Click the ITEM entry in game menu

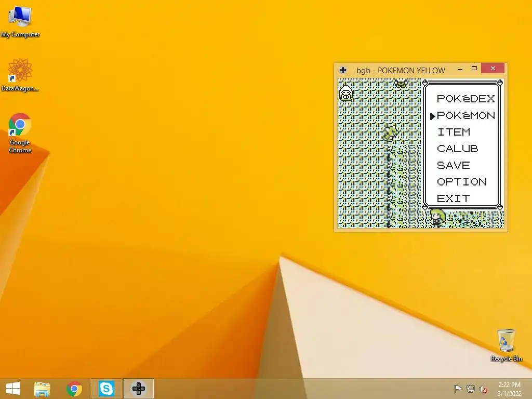454,132
